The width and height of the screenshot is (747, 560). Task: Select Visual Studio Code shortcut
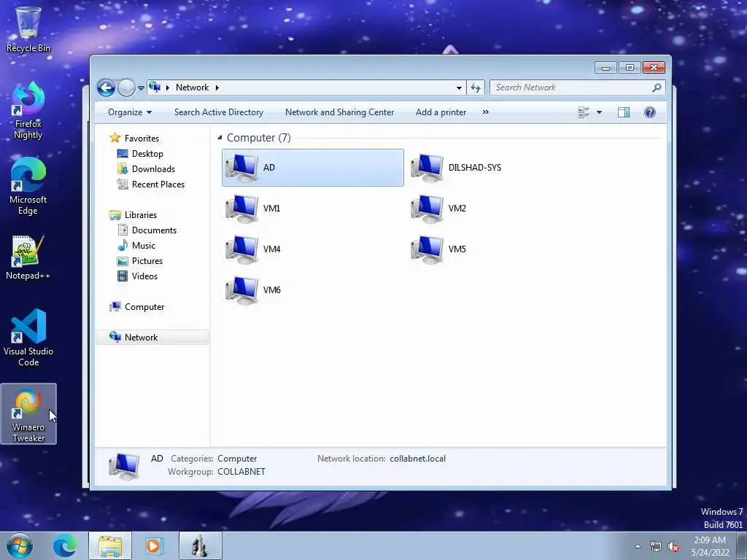click(x=28, y=338)
